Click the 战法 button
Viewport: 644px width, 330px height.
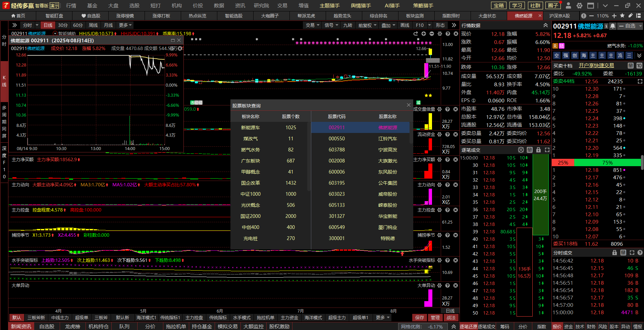point(451,317)
